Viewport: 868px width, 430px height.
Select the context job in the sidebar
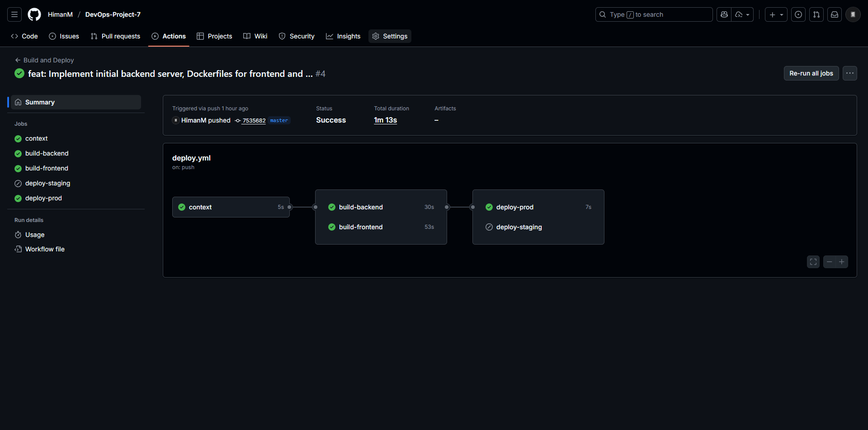(37, 138)
